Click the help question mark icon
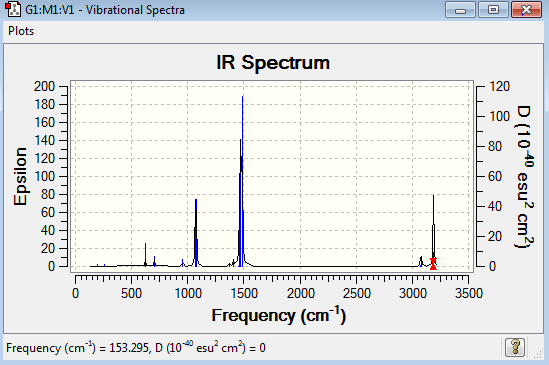This screenshot has height=365, width=549. (515, 347)
